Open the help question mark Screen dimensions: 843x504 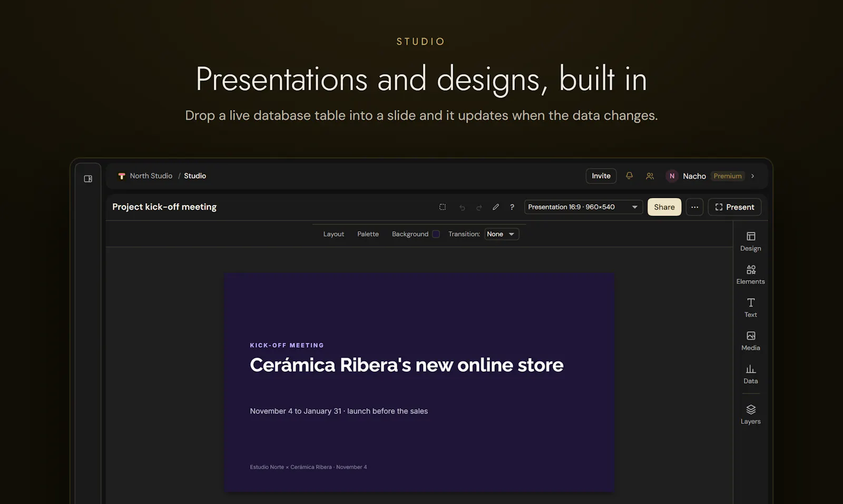pyautogui.click(x=512, y=207)
